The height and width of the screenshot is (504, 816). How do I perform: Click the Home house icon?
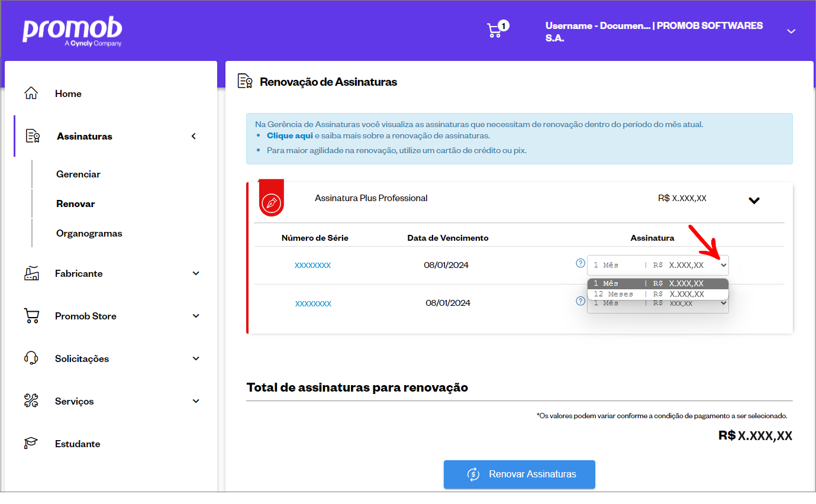click(31, 93)
